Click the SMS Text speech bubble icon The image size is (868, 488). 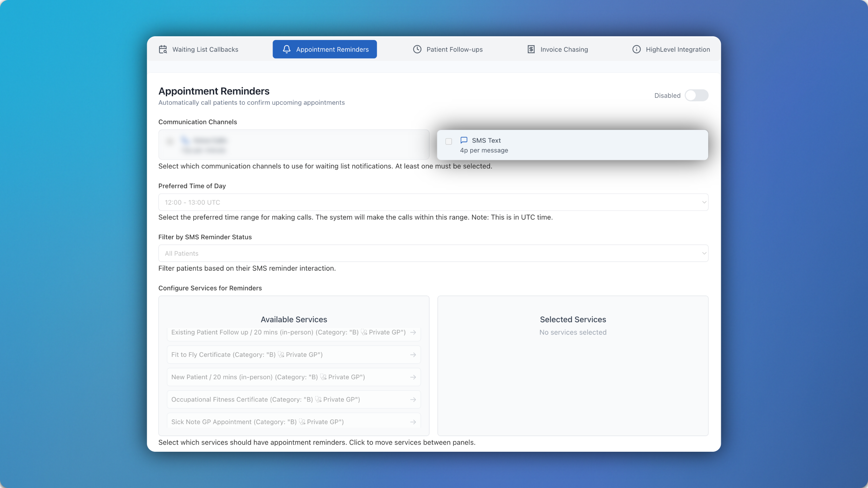pyautogui.click(x=464, y=140)
